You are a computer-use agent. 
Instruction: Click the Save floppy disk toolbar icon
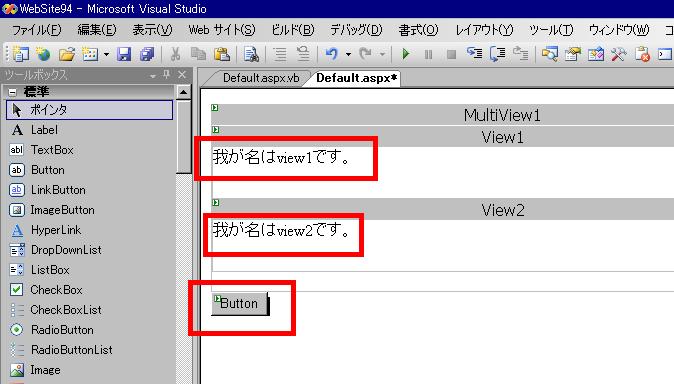(x=124, y=54)
